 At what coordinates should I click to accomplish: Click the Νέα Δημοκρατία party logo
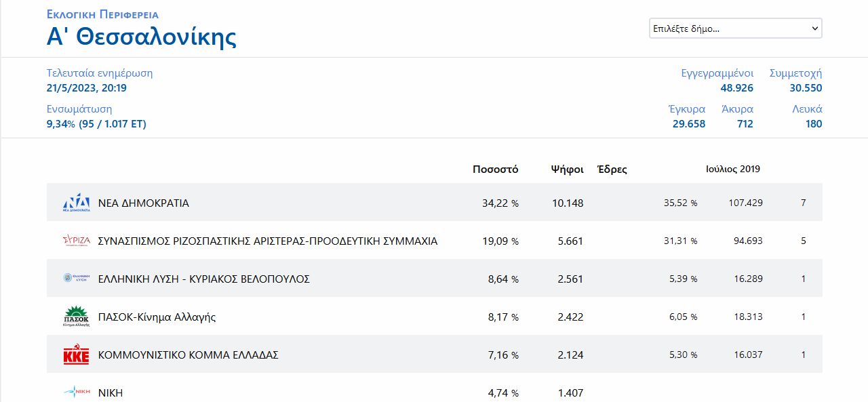[76, 203]
